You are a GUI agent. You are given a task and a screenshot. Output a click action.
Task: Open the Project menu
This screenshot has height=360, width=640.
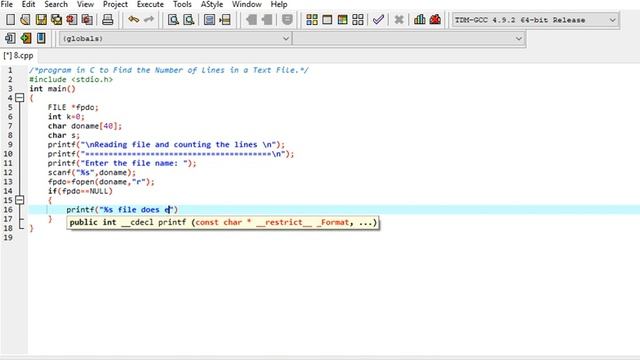pyautogui.click(x=115, y=4)
